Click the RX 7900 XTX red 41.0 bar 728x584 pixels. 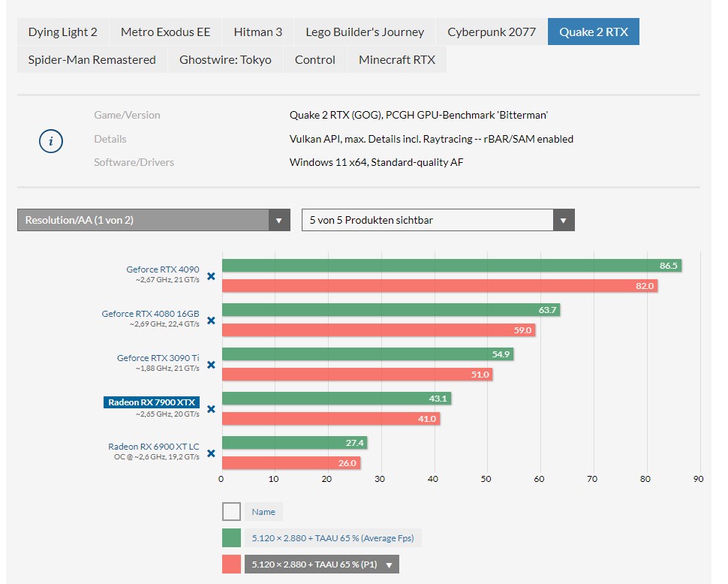tap(331, 419)
